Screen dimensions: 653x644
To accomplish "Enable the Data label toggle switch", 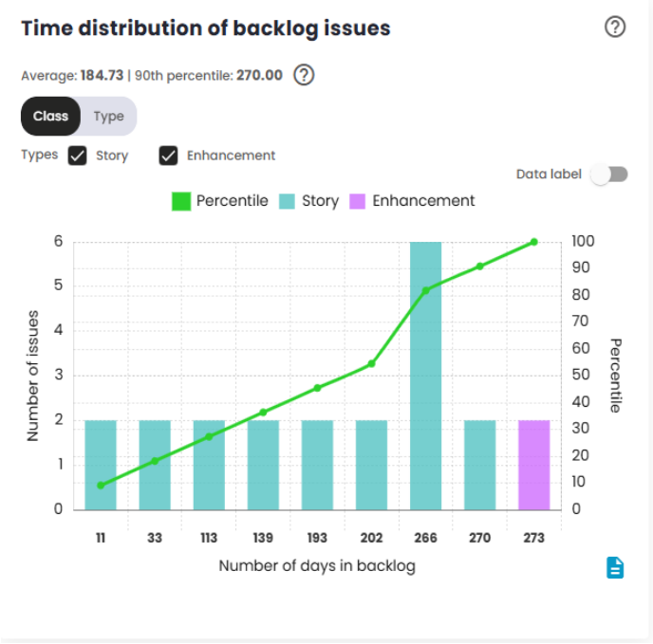I will click(609, 175).
